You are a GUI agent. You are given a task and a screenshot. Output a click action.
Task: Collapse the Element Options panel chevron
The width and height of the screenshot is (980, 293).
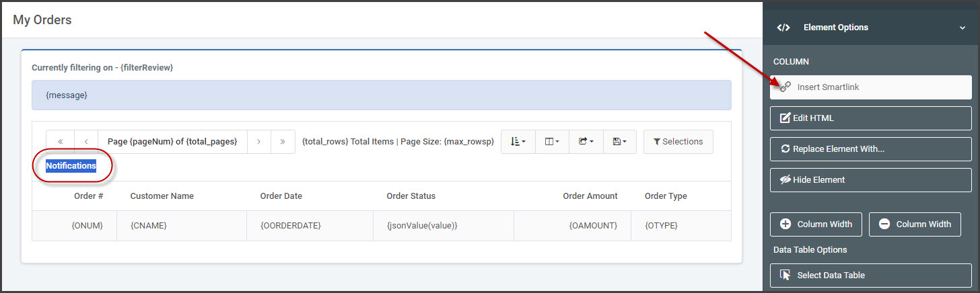pos(963,28)
